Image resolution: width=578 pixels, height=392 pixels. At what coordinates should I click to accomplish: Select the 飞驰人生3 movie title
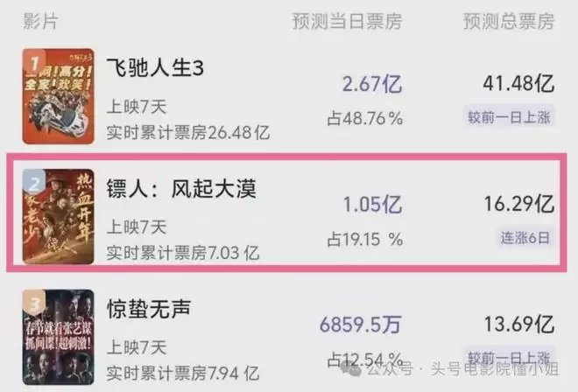pyautogui.click(x=155, y=69)
